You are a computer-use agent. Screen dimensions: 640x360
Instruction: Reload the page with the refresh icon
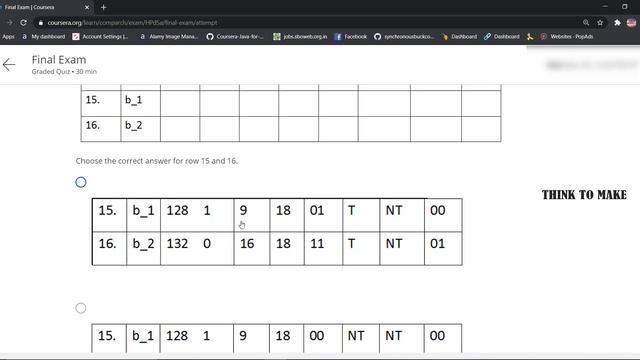pyautogui.click(x=23, y=23)
